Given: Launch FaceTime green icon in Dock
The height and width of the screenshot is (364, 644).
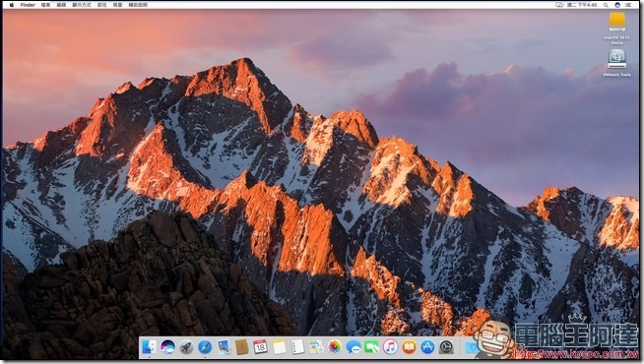Looking at the screenshot, I should [x=371, y=347].
